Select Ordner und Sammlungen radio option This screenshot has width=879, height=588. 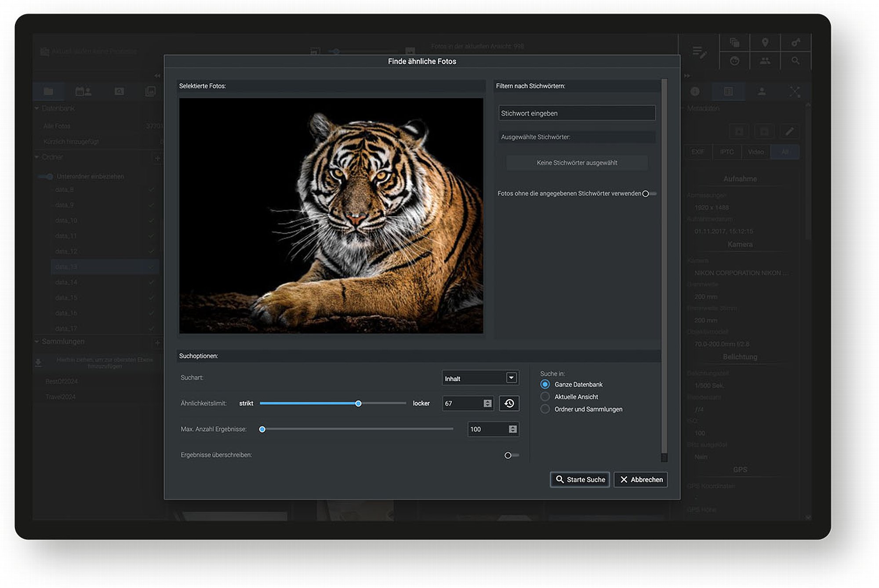click(545, 409)
